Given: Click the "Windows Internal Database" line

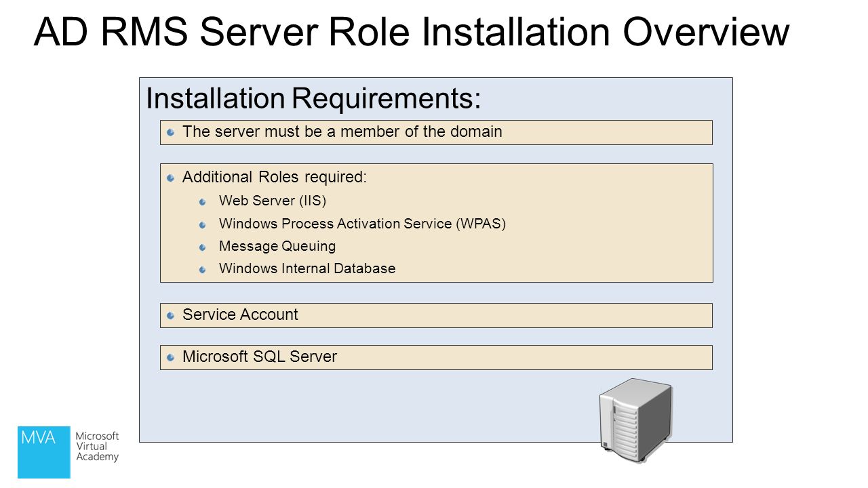Looking at the screenshot, I should [x=307, y=268].
